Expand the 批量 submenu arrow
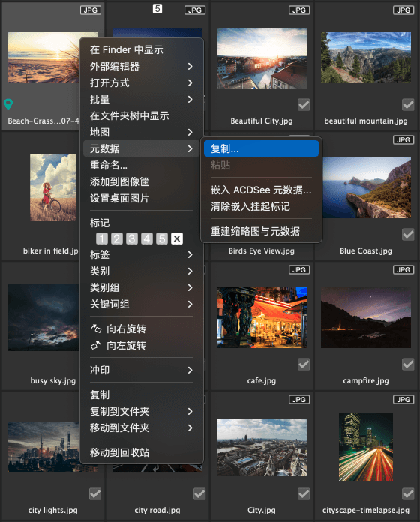This screenshot has height=522, width=420. pyautogui.click(x=190, y=99)
